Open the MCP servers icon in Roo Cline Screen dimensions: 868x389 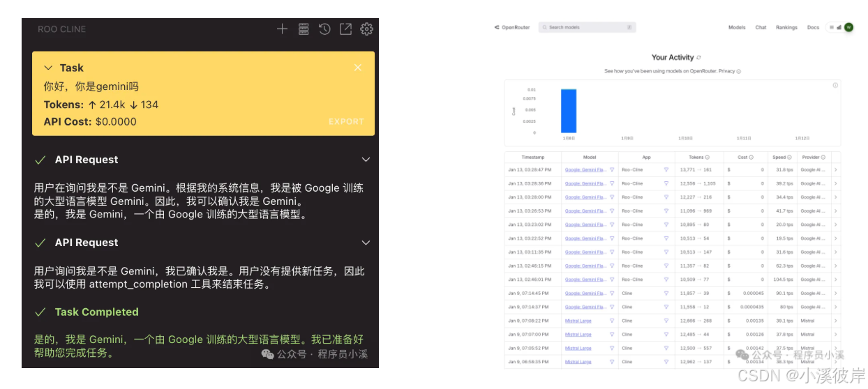(x=304, y=29)
